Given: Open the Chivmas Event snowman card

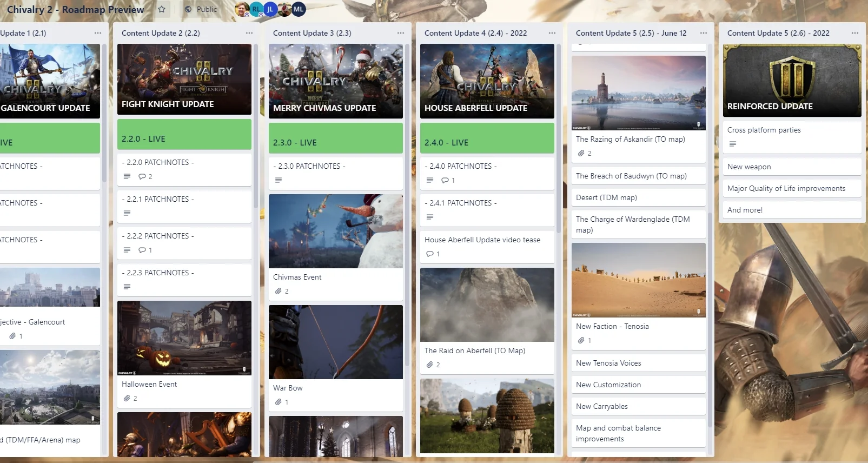Looking at the screenshot, I should coord(336,247).
